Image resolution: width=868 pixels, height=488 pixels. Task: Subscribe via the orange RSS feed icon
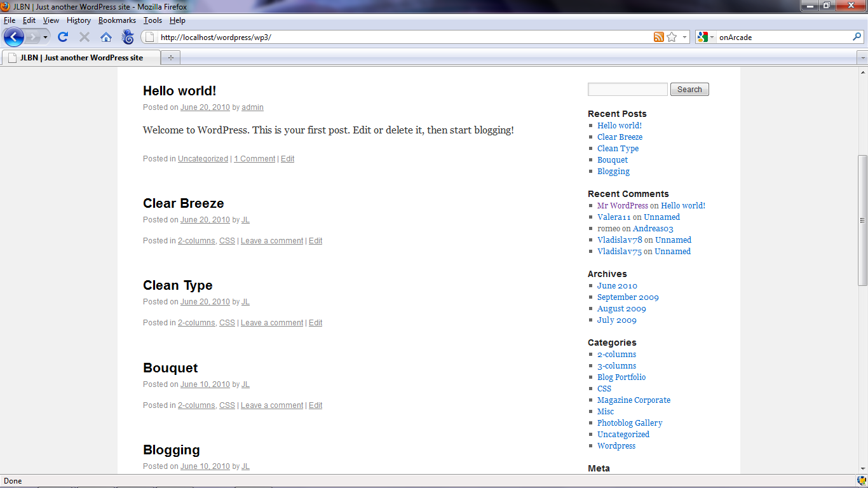(659, 37)
